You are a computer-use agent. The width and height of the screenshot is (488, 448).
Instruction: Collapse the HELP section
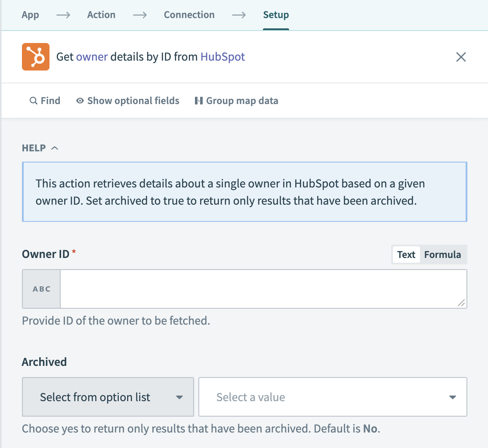[x=55, y=147]
